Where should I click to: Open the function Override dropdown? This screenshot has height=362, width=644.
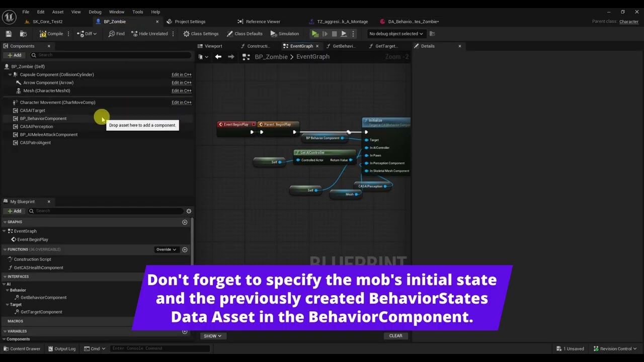pos(166,249)
